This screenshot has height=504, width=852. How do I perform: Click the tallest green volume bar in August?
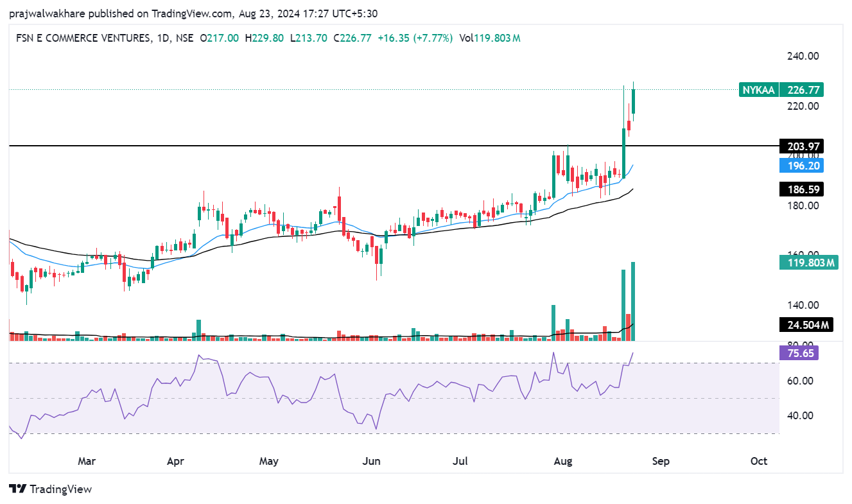(634, 301)
